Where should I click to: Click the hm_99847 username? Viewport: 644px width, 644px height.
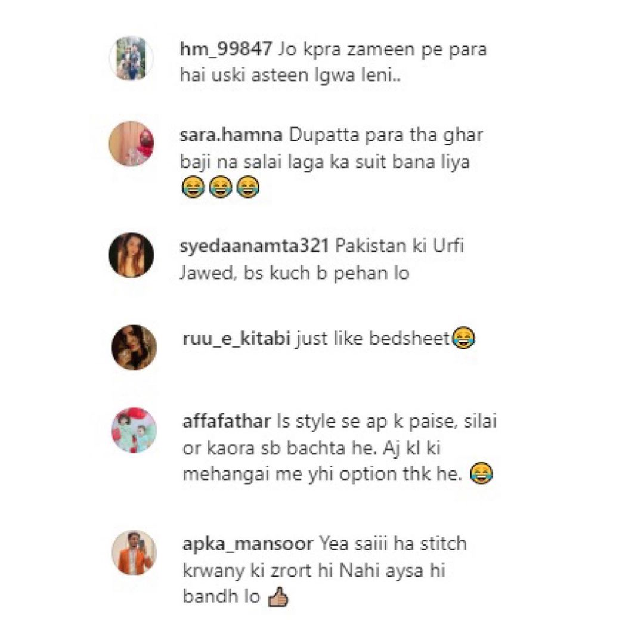coord(226,49)
